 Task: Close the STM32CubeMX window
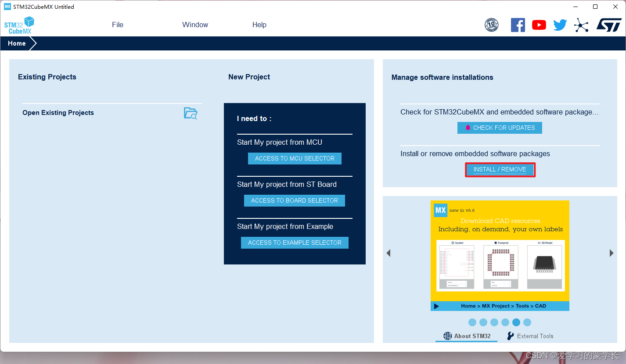click(x=615, y=7)
